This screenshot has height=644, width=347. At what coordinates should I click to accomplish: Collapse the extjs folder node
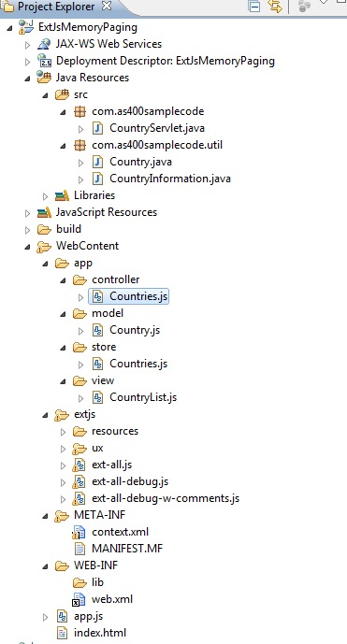(46, 415)
